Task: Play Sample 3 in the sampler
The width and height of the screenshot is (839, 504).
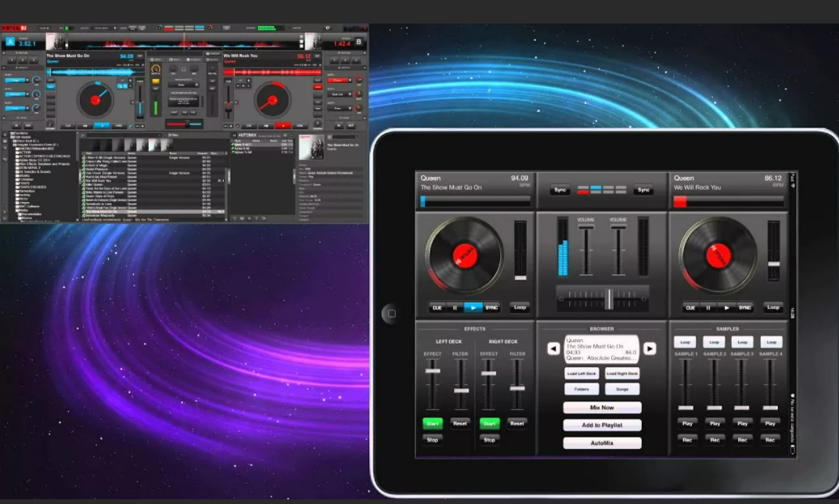Action: 743,423
